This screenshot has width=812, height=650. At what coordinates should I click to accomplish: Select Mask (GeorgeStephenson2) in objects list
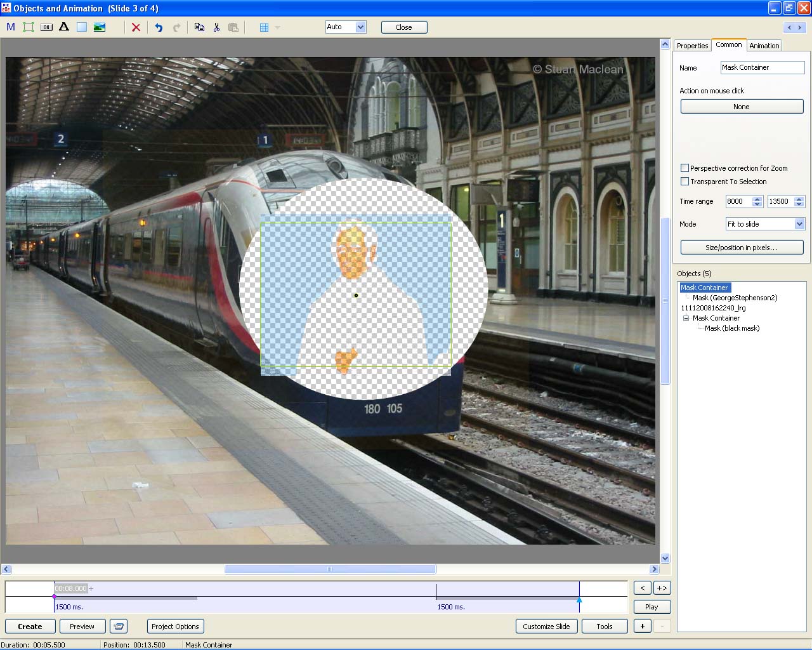pos(735,298)
